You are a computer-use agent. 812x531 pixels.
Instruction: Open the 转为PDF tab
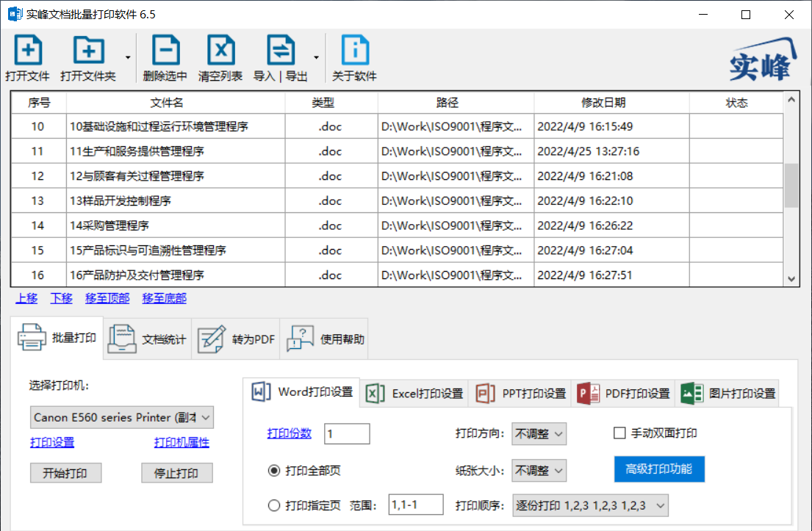coord(236,339)
